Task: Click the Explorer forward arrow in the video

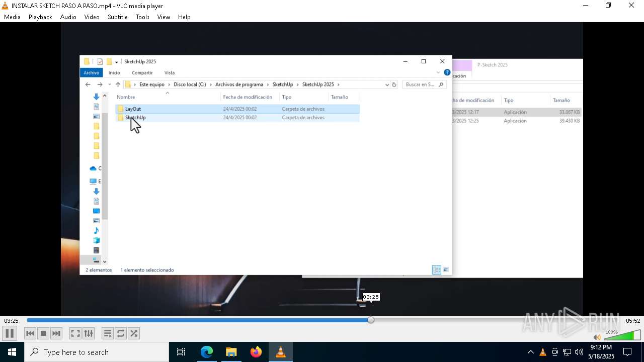Action: [100, 84]
